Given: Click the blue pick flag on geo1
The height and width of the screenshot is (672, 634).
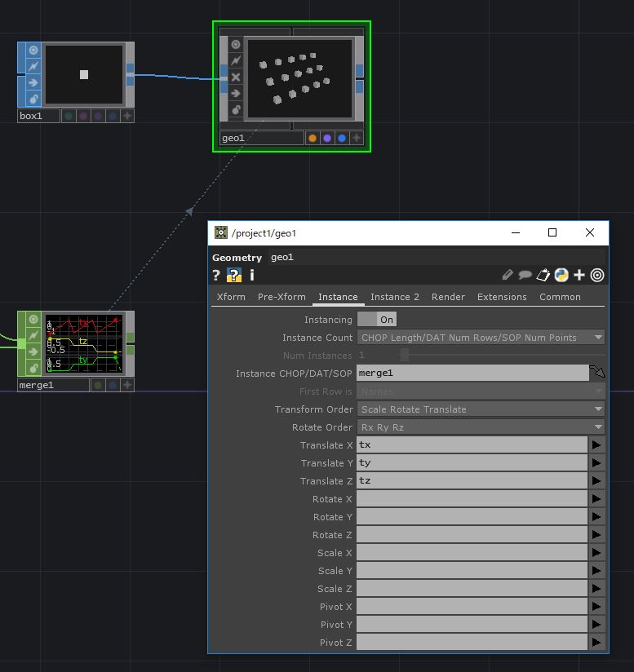Looking at the screenshot, I should pyautogui.click(x=342, y=138).
